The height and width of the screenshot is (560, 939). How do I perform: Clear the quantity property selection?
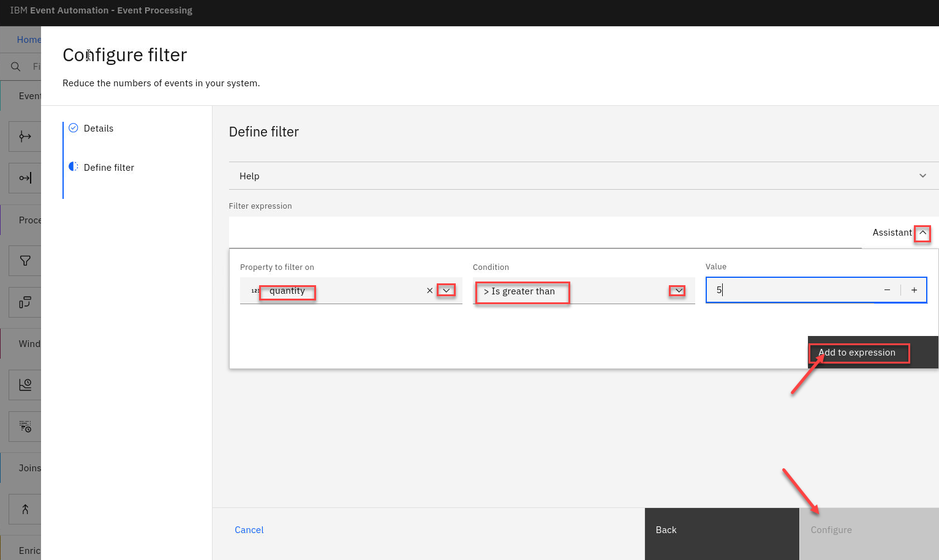[x=429, y=291]
